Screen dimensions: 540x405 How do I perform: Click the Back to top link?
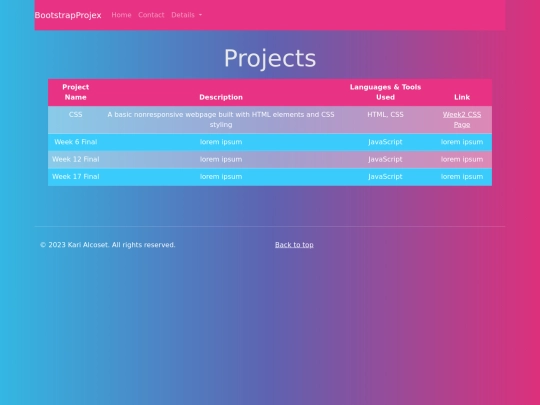294,245
